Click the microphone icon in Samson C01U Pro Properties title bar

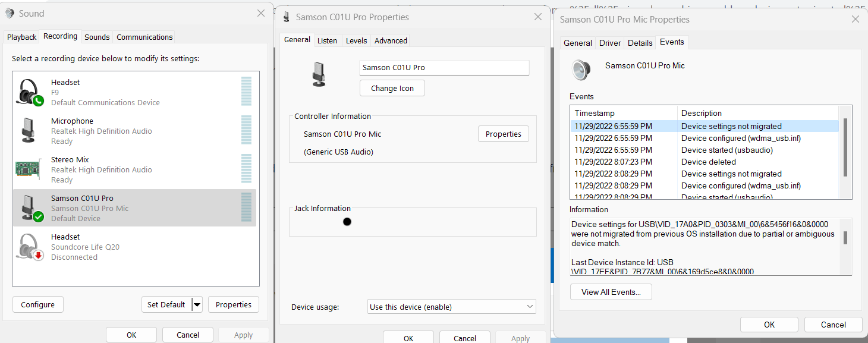click(287, 17)
